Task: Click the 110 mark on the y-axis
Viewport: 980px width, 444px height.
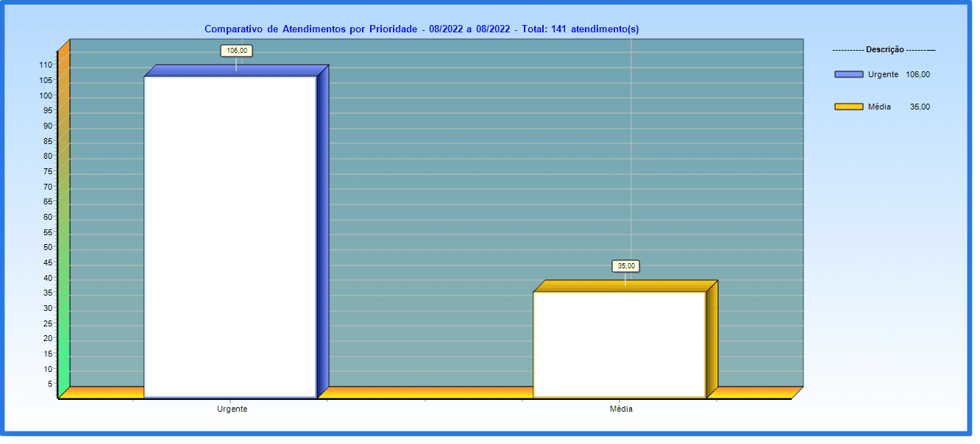Action: tap(46, 65)
